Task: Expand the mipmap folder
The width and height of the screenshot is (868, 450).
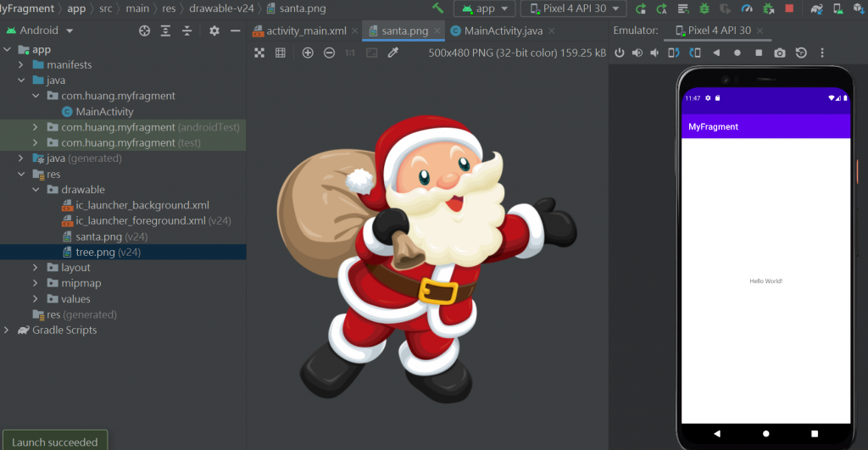Action: pyautogui.click(x=36, y=283)
